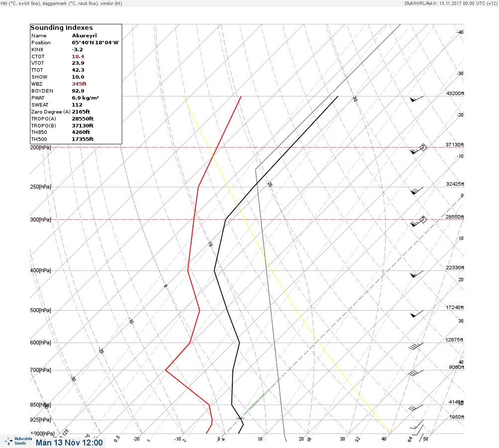
Task: Click the 43200ft altitude label
Action: 455,93
